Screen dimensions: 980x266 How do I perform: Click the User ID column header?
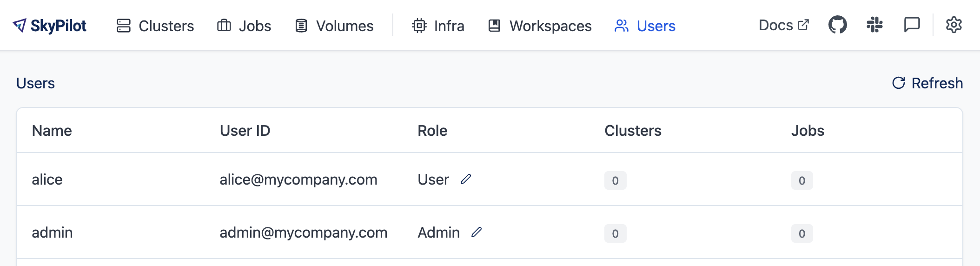click(x=245, y=131)
